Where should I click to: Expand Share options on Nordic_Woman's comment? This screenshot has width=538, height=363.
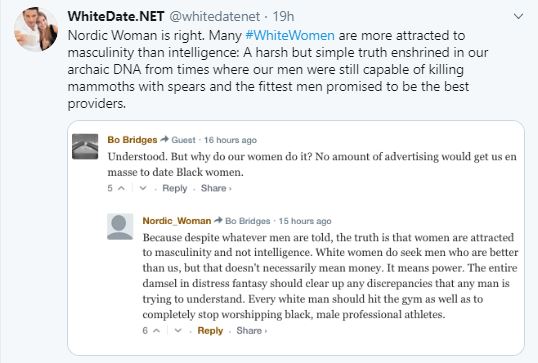pyautogui.click(x=252, y=330)
